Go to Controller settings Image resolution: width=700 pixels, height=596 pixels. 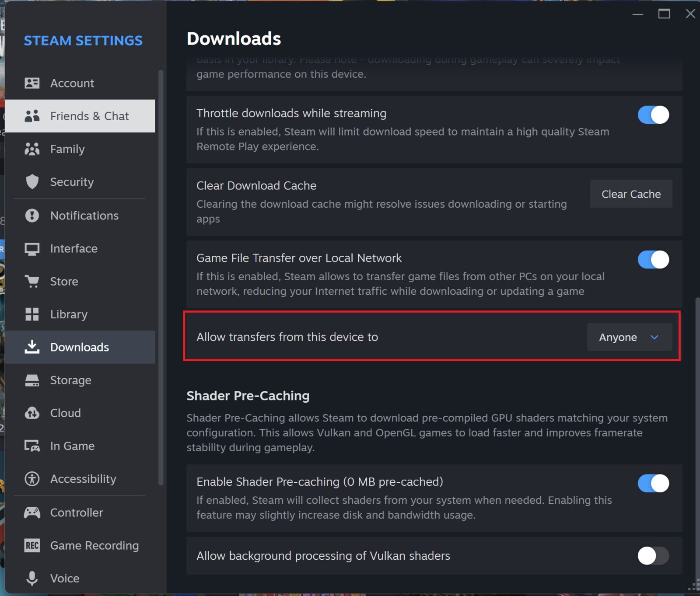coord(80,512)
